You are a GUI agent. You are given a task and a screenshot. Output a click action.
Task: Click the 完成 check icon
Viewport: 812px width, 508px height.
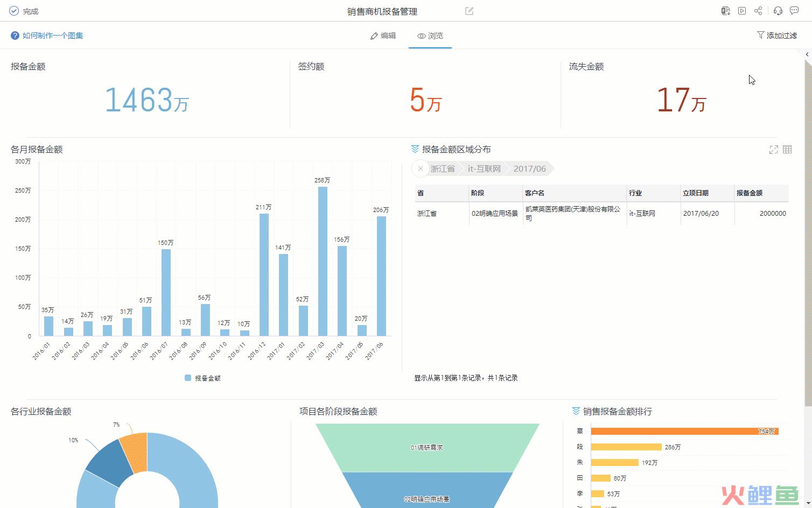[x=14, y=11]
